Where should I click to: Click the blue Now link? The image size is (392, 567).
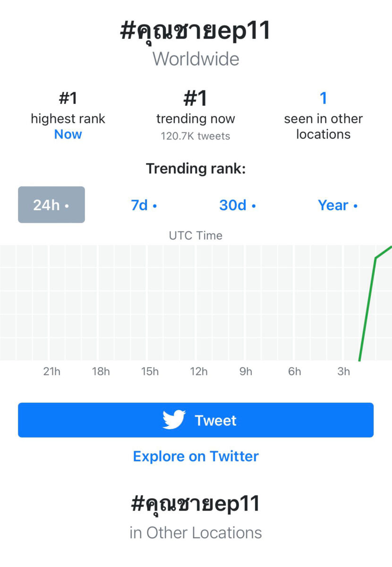pos(68,134)
